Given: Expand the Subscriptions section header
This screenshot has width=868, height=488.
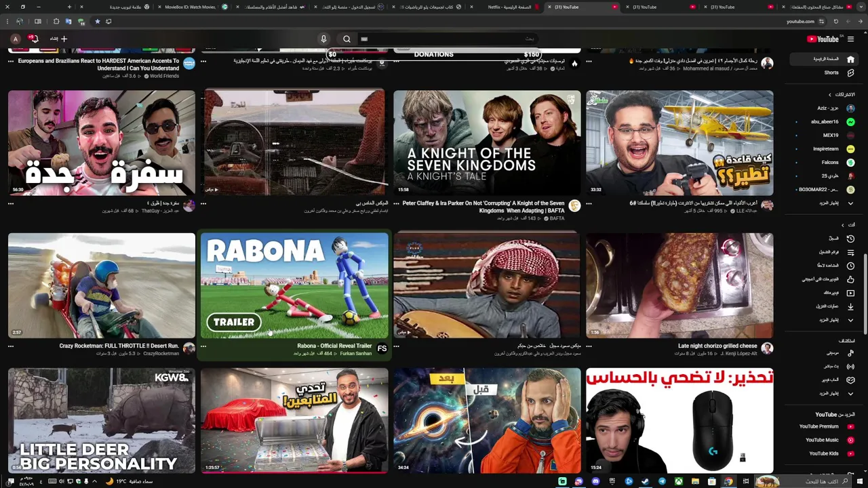Looking at the screenshot, I should coord(841,94).
